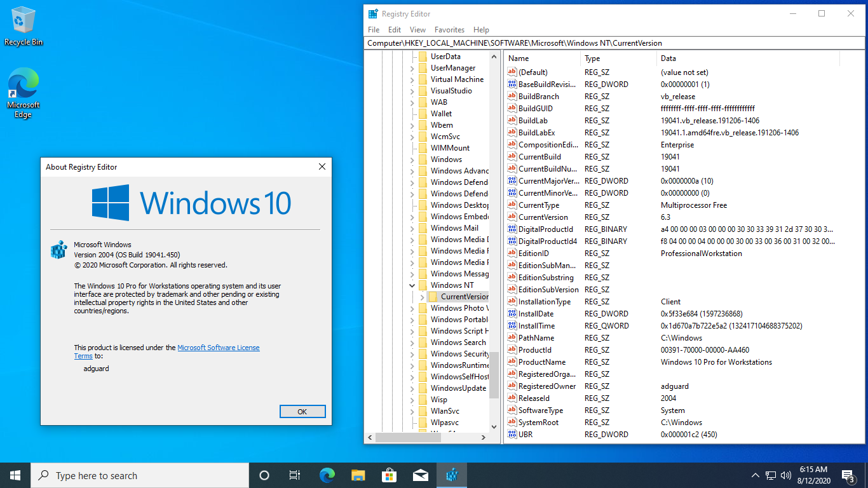The height and width of the screenshot is (488, 868).
Task: Click the Windows Start button
Action: point(15,475)
